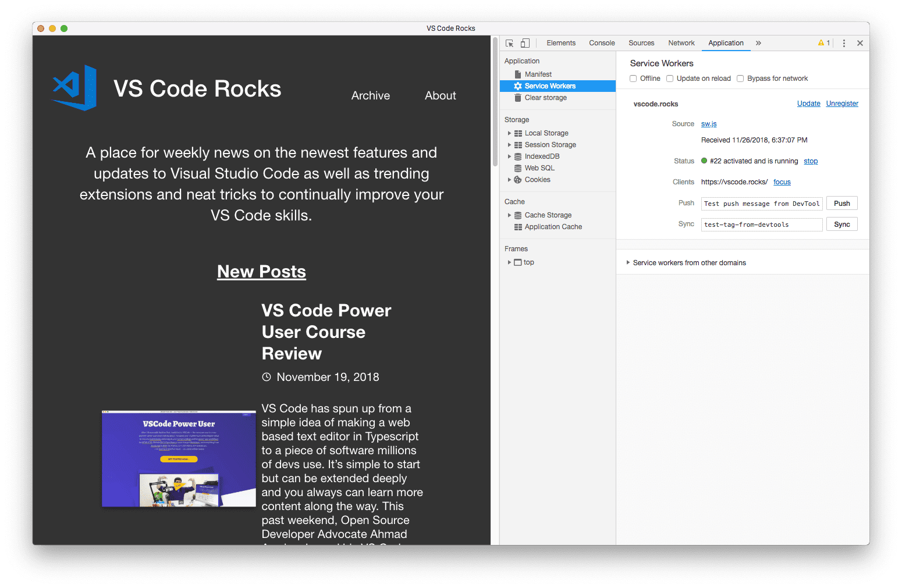
Task: Show more DevTools tabs chevron
Action: (x=758, y=43)
